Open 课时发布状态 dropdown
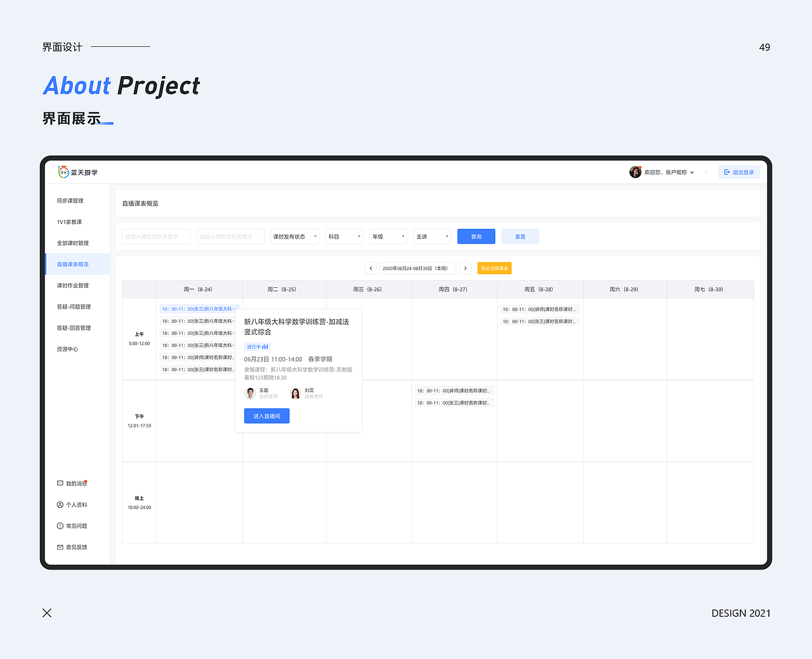This screenshot has width=812, height=659. tap(294, 237)
